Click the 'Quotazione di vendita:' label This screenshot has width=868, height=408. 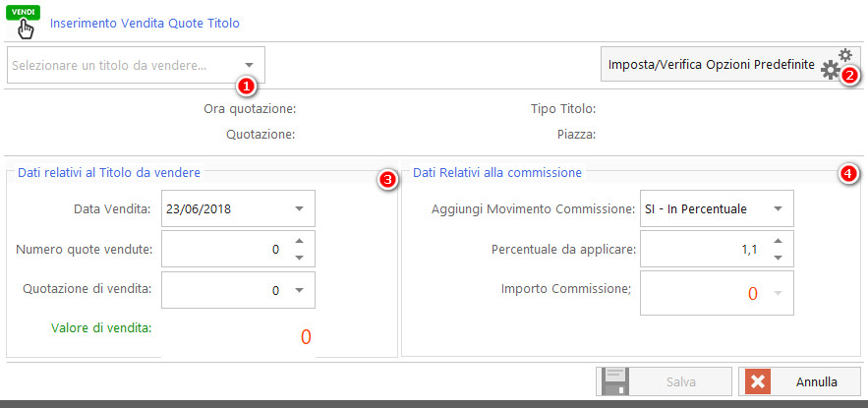tap(88, 288)
